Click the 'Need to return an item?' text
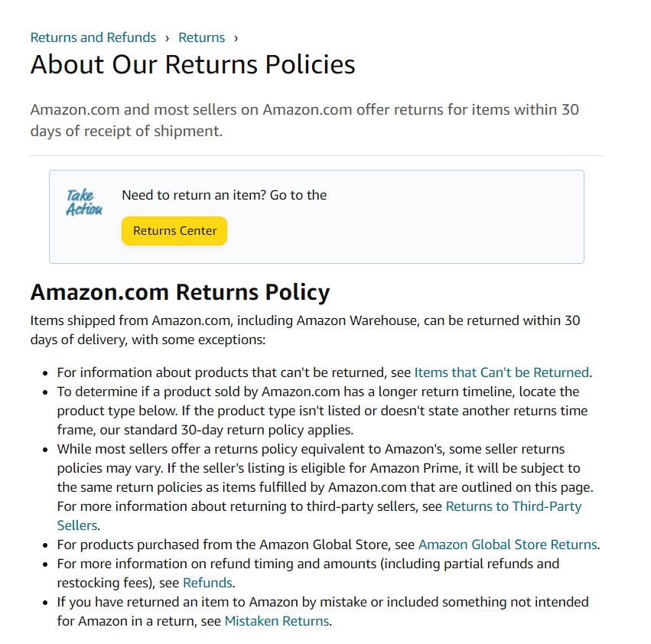The height and width of the screenshot is (644, 651). pos(224,195)
